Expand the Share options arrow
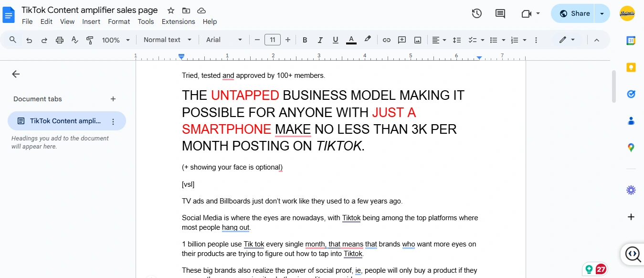 (x=602, y=13)
